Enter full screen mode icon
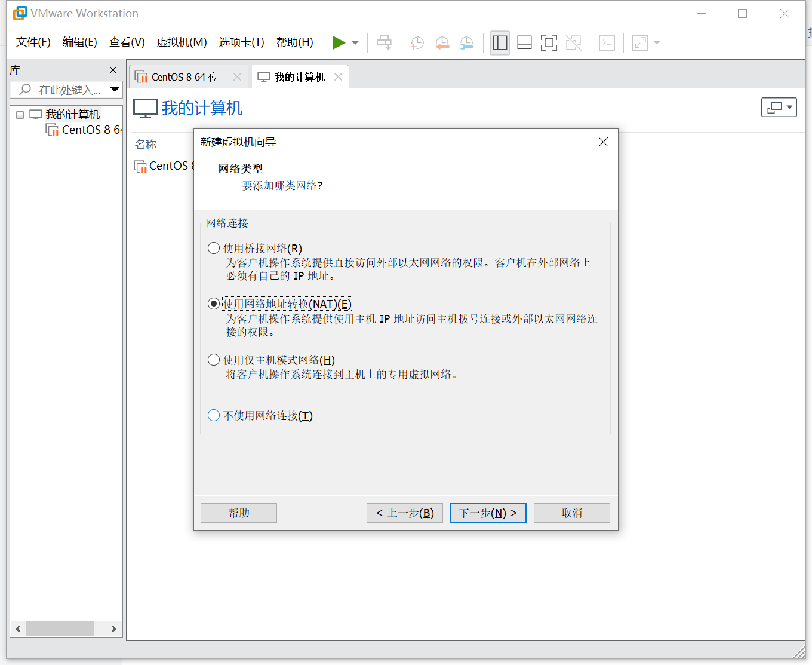The height and width of the screenshot is (665, 812). click(x=549, y=42)
